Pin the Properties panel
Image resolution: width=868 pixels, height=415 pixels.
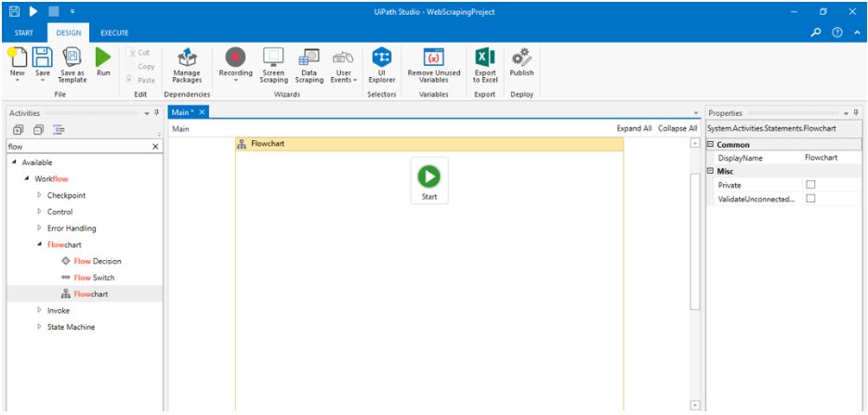point(856,113)
